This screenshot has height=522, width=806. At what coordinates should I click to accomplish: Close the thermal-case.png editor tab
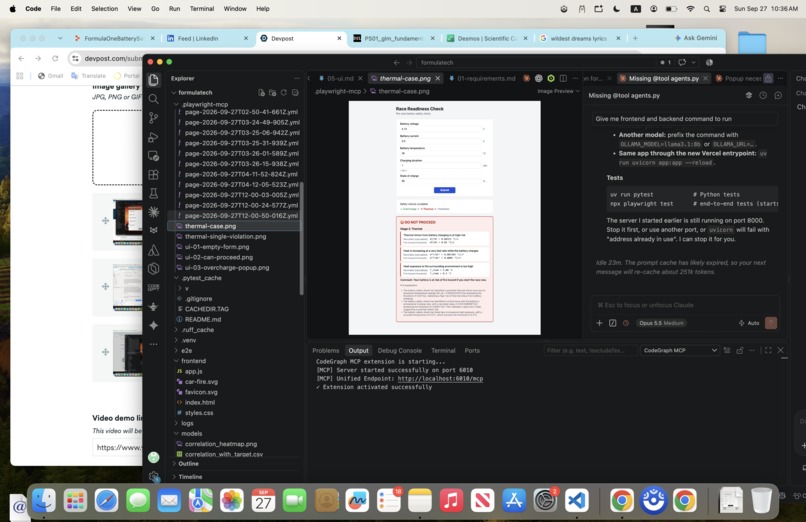coord(437,78)
